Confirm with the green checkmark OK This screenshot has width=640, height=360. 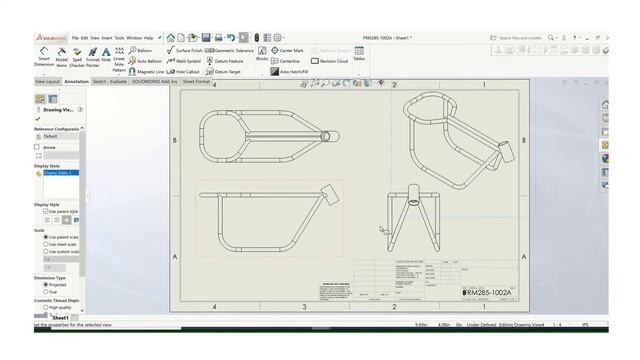point(38,119)
